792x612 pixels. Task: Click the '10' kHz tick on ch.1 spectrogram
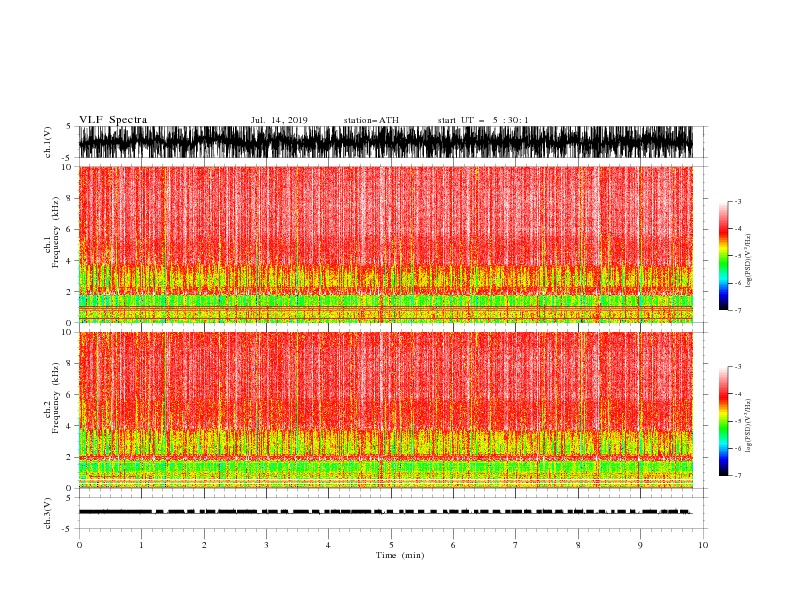click(67, 167)
